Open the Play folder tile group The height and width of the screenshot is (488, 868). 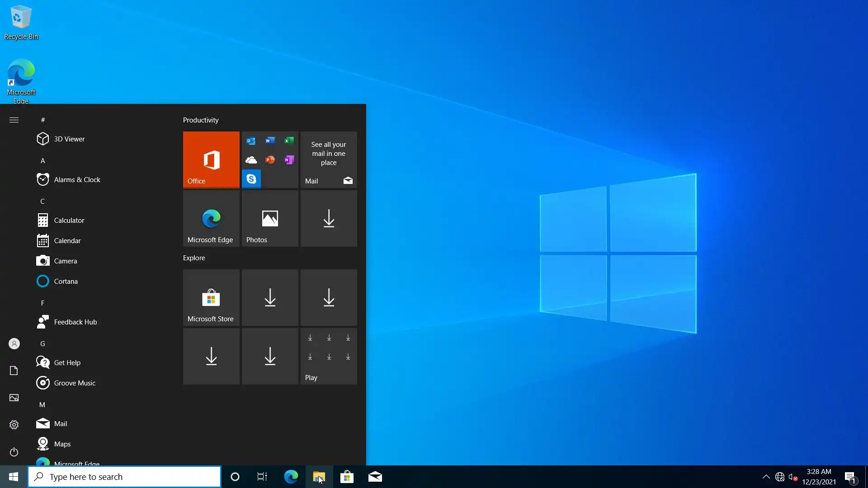tap(329, 356)
